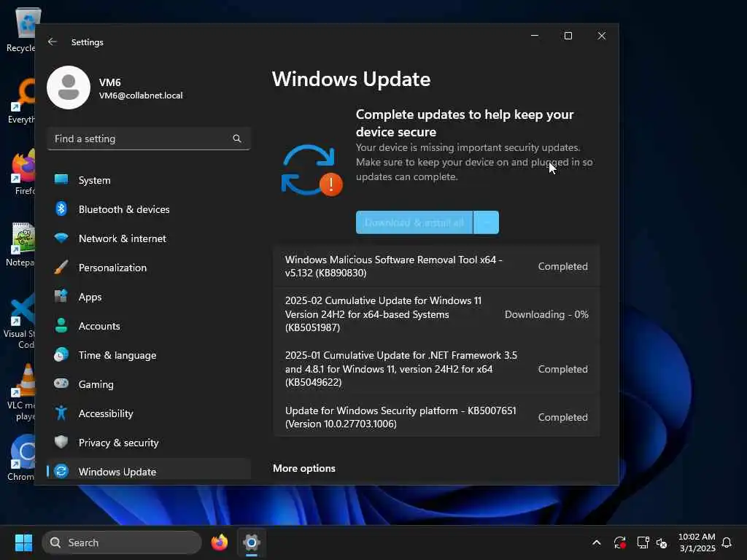Viewport: 747px width, 560px height.
Task: Click Windows Malicious Software Removal Tool row
Action: (436, 266)
